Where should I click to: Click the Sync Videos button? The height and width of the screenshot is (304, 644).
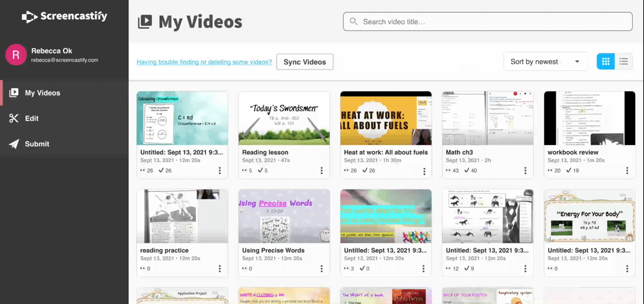(305, 62)
